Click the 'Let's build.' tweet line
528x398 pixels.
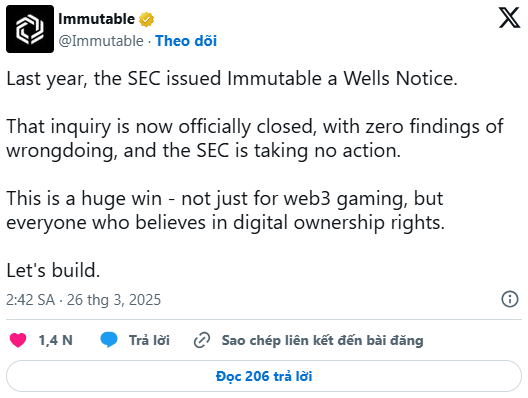coord(53,270)
